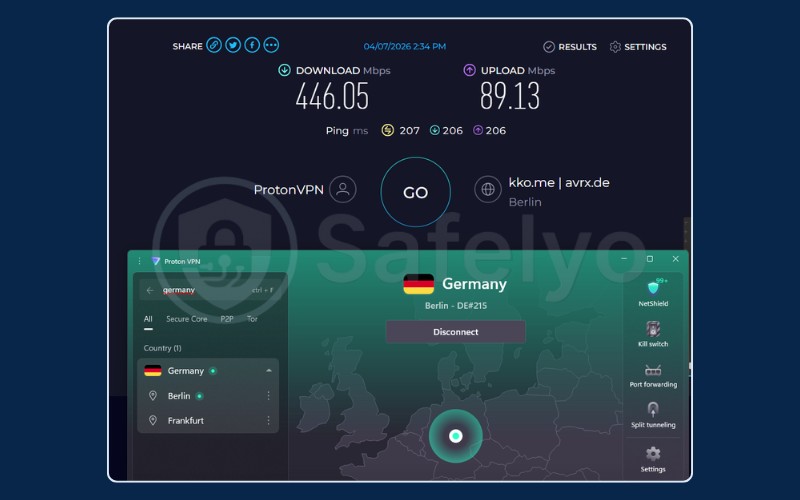This screenshot has height=500, width=800.
Task: Open Proton VPN Settings gear
Action: pyautogui.click(x=653, y=459)
